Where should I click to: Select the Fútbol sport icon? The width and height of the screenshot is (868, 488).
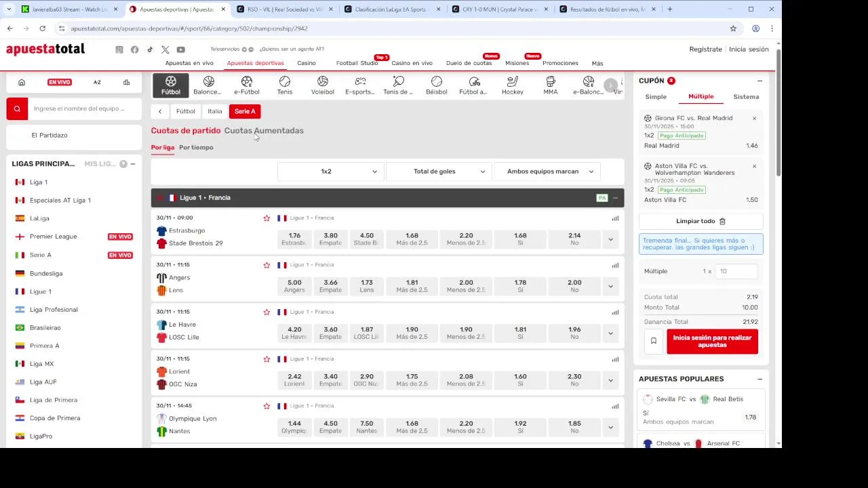[x=171, y=85]
